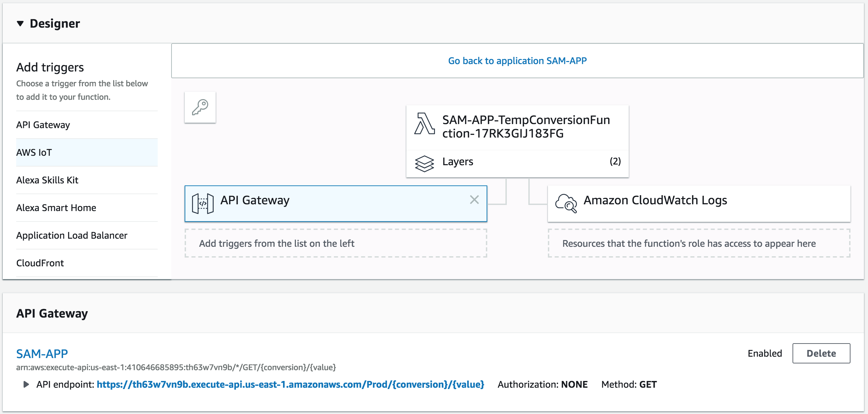Viewport: 868px width, 414px height.
Task: Click the Layers stack icon
Action: tap(425, 162)
